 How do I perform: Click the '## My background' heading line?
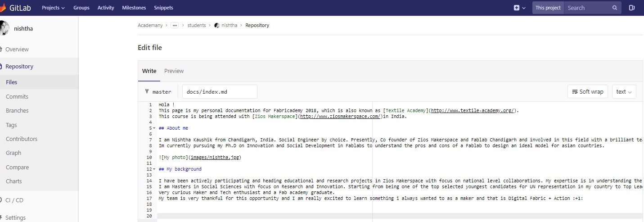(x=180, y=169)
